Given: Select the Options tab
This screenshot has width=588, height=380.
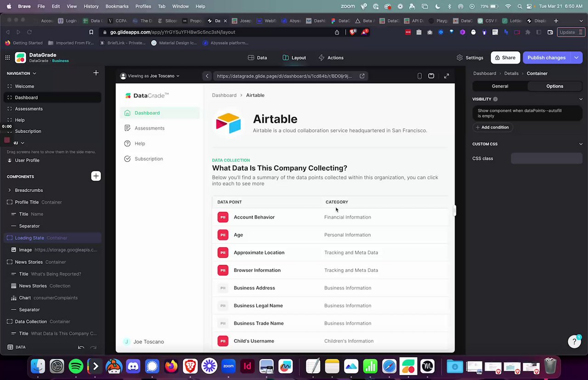Looking at the screenshot, I should (x=554, y=86).
